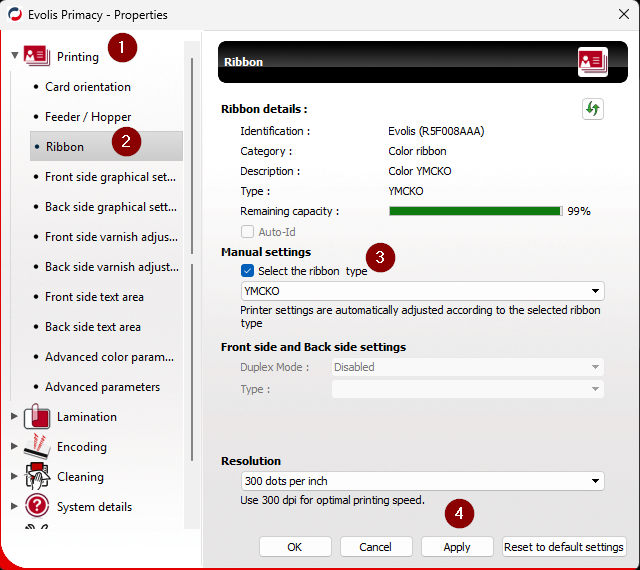Image resolution: width=640 pixels, height=570 pixels.
Task: Expand the Lamination tree section
Action: [14, 416]
